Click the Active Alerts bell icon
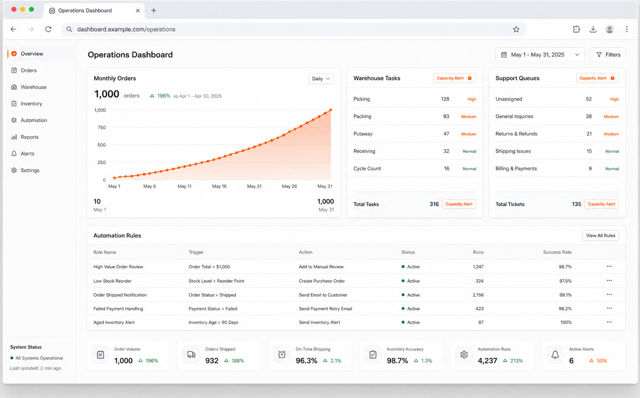The image size is (640, 398). click(555, 355)
